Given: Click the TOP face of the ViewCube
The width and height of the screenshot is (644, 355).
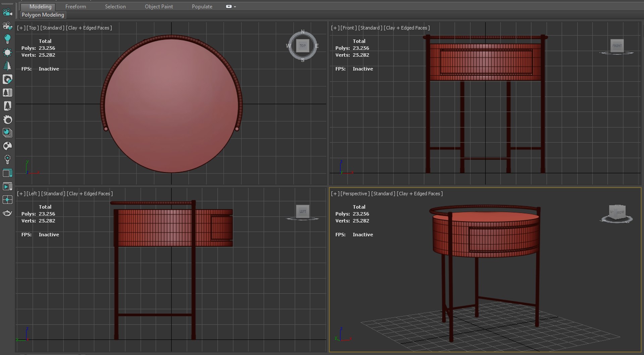Looking at the screenshot, I should (x=303, y=46).
